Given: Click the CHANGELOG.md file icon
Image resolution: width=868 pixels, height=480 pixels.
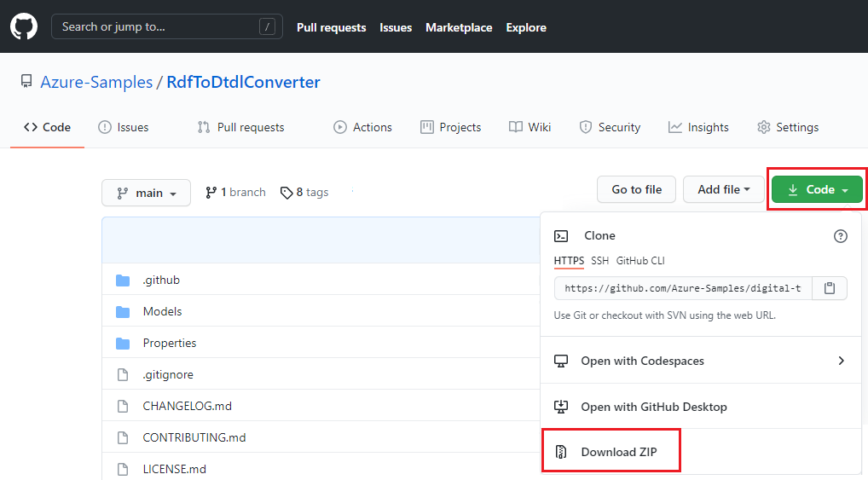Looking at the screenshot, I should [x=122, y=407].
